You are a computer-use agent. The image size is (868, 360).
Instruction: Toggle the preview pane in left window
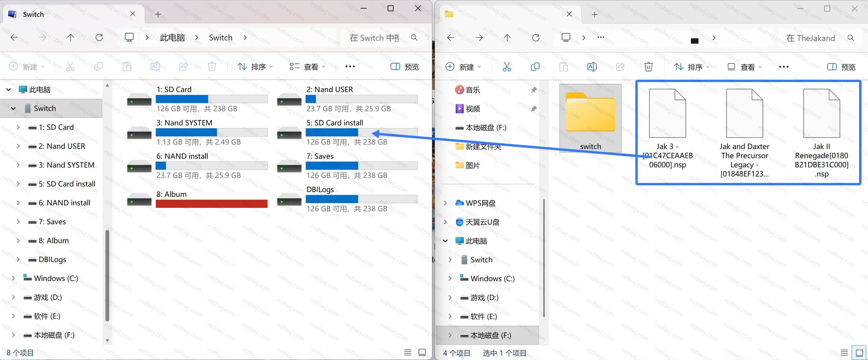click(404, 67)
